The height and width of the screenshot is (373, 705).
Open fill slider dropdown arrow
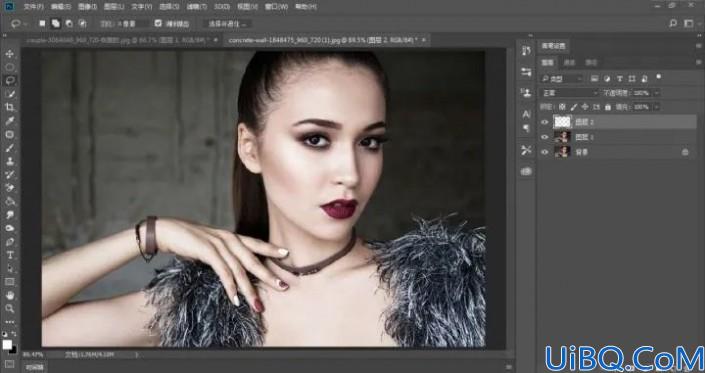(657, 107)
